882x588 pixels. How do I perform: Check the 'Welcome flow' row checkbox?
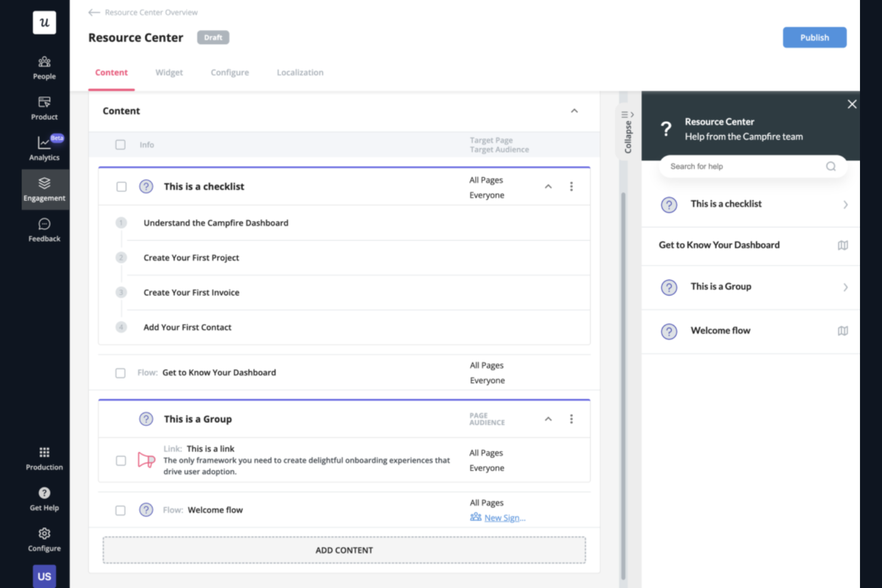point(120,511)
